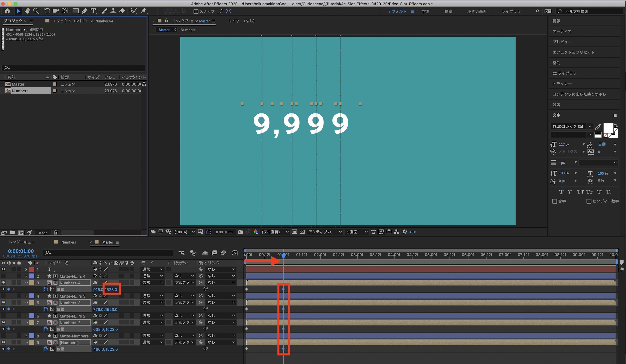Click the trash delete icon in project panel

pos(56,233)
